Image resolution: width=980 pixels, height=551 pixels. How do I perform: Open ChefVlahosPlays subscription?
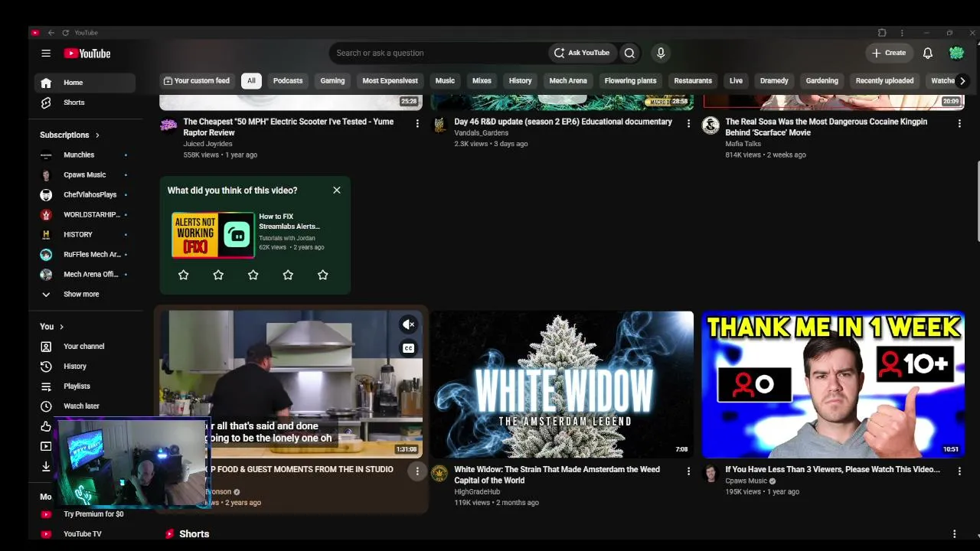[85, 194]
